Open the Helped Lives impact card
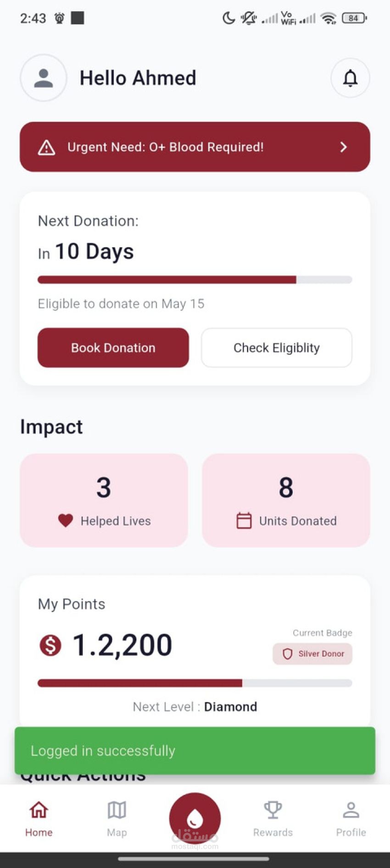Image resolution: width=390 pixels, height=868 pixels. [x=104, y=500]
